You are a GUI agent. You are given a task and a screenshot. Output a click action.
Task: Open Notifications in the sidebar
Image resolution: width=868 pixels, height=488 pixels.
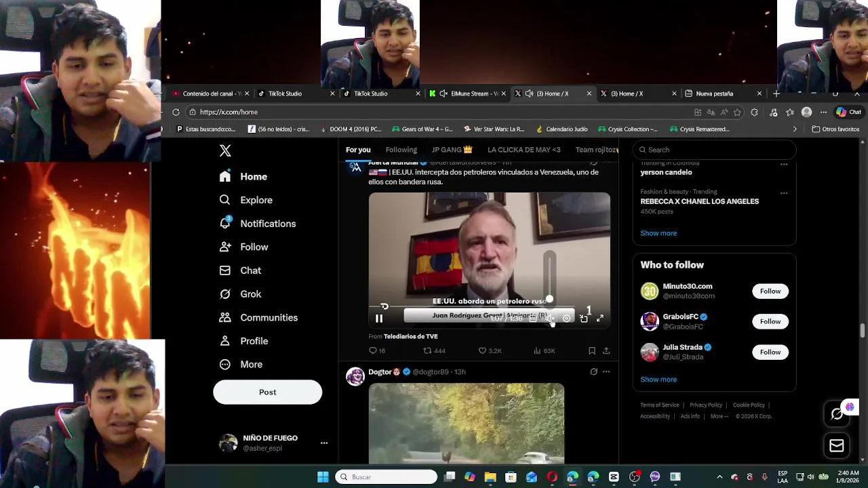pyautogui.click(x=258, y=224)
